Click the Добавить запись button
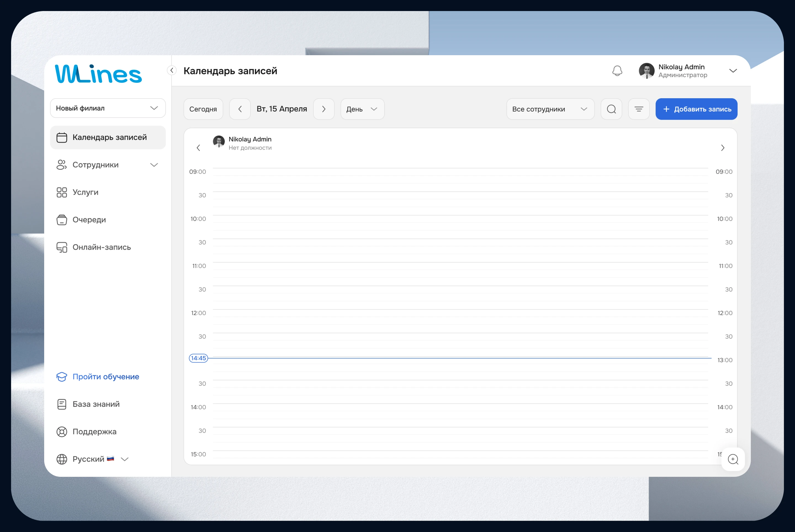795x532 pixels. pos(696,109)
